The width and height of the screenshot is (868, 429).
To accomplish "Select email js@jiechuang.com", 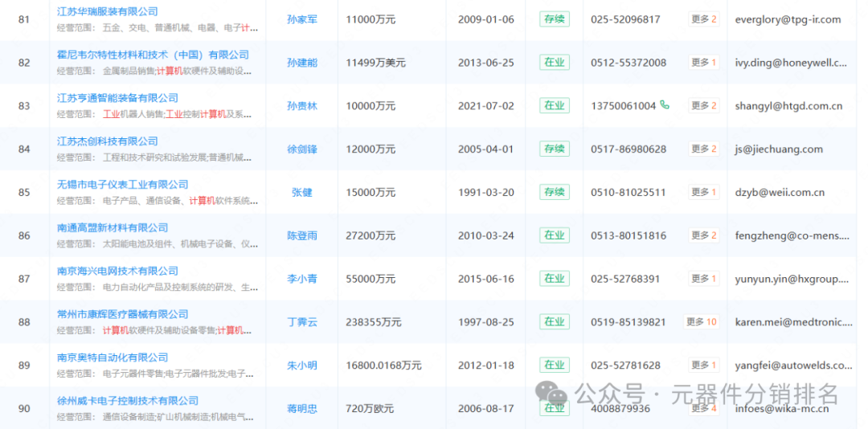I will click(x=779, y=149).
